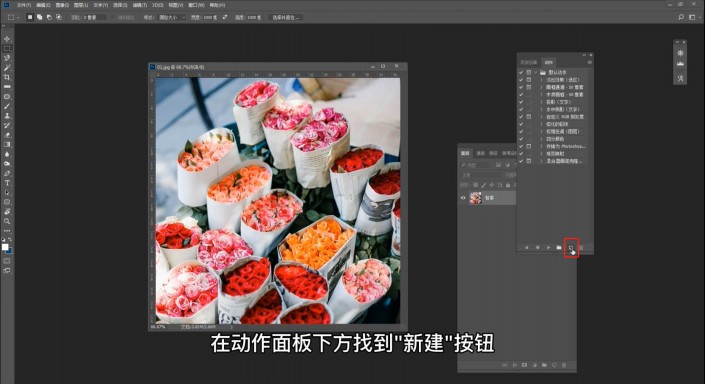Toggle dialog box for 自定义 RGB 到灰度 action
This screenshot has width=705, height=384.
[x=529, y=117]
